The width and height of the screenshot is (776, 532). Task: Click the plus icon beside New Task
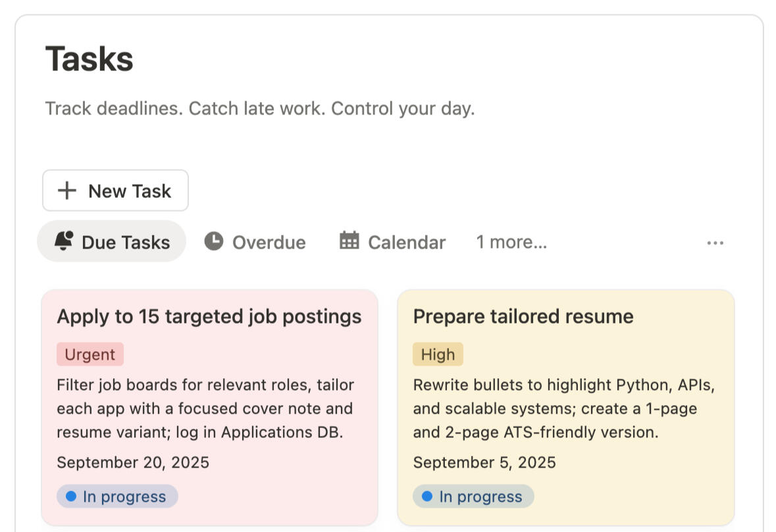(66, 191)
